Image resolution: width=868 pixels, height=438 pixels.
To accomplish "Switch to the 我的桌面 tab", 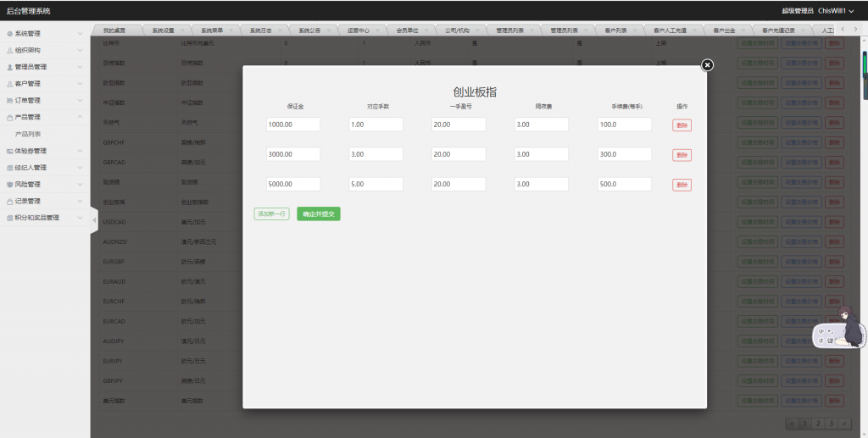I will click(x=114, y=30).
